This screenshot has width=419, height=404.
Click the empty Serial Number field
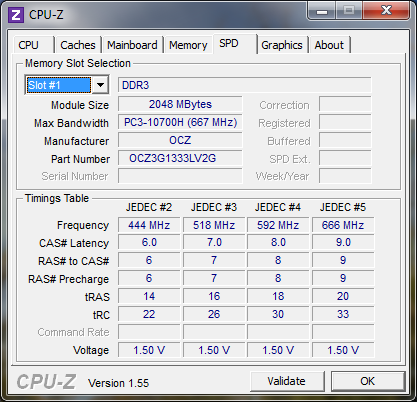coord(180,176)
